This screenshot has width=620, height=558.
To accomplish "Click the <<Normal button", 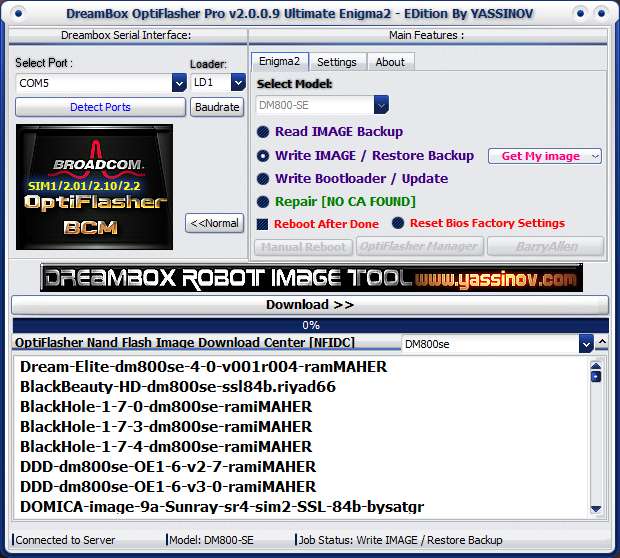I will [x=214, y=223].
